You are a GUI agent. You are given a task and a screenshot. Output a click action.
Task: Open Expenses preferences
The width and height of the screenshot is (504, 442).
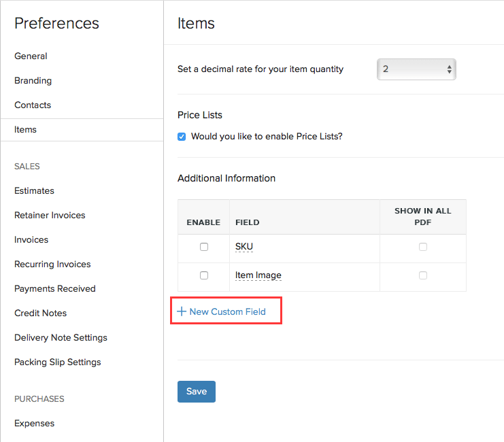point(34,423)
